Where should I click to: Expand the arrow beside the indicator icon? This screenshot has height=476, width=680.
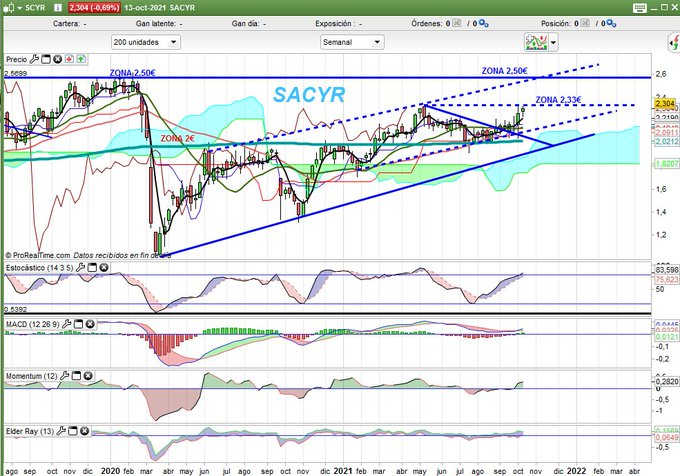553,42
